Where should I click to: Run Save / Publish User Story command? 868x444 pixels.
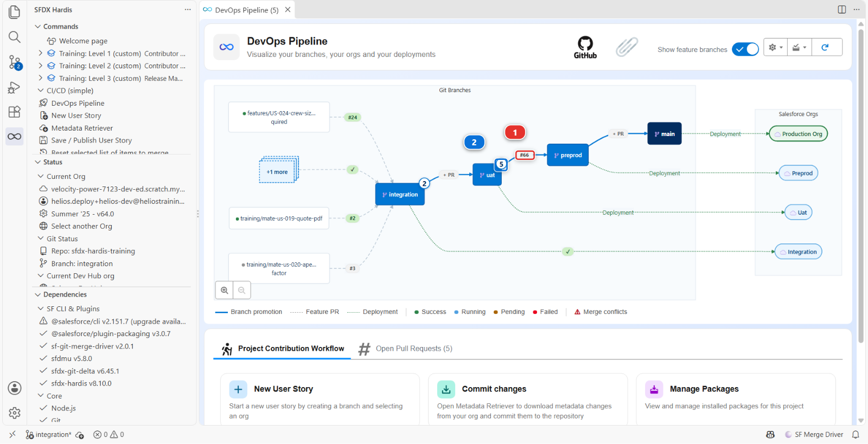point(92,140)
